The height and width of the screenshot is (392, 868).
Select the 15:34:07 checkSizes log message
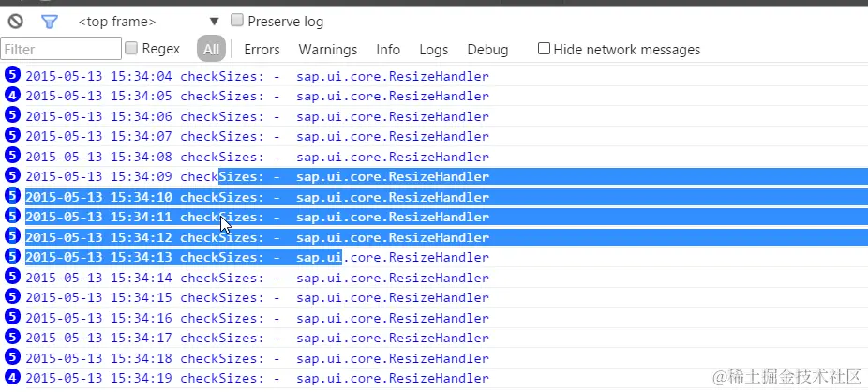258,137
